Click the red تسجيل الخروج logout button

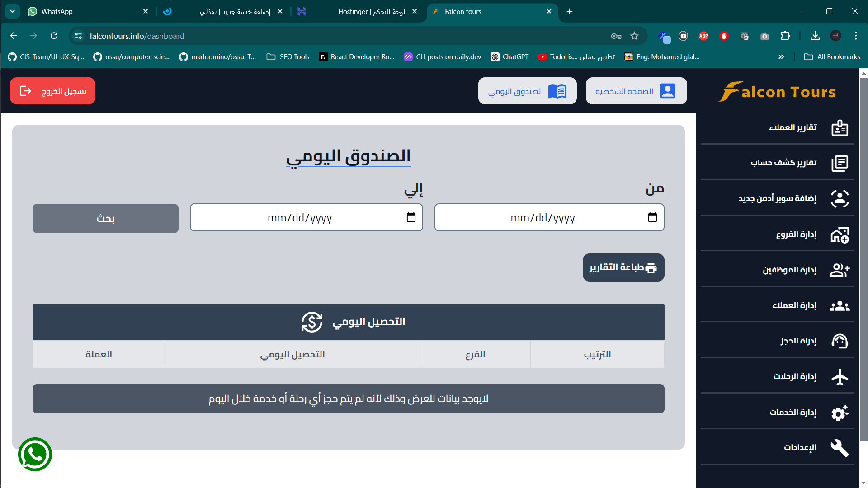pos(52,91)
